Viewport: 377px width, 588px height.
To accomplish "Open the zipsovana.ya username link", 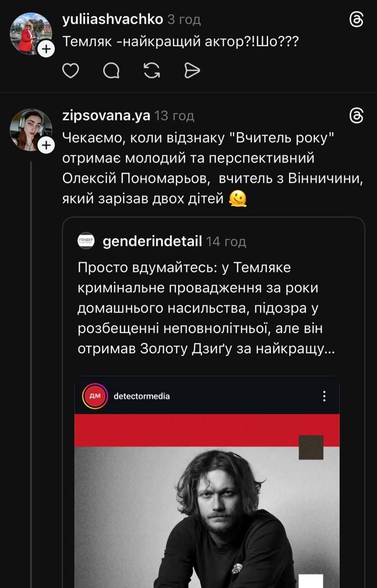I will click(106, 116).
